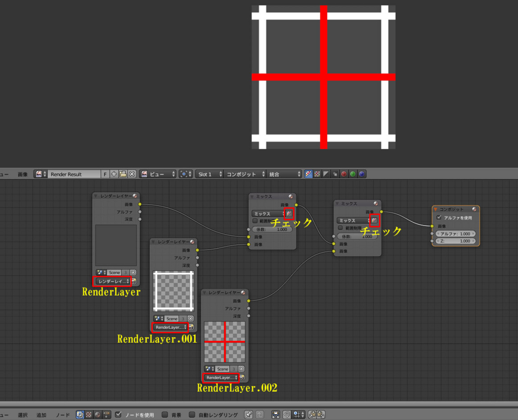Image resolution: width=518 pixels, height=420 pixels.
Task: Click render button on RenderLayer.002 node
Action: (x=242, y=378)
